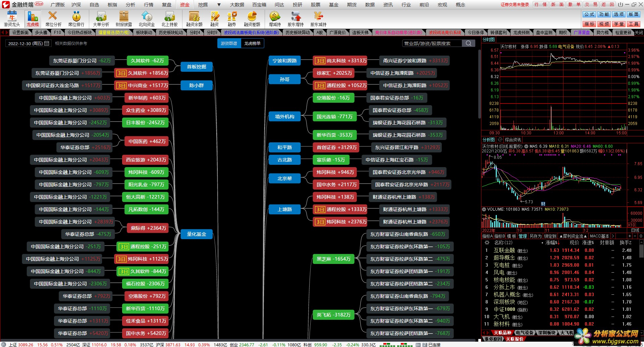This screenshot has width=644, height=347.
Task: Toggle 指标A indicator group
Action: [x=487, y=236]
